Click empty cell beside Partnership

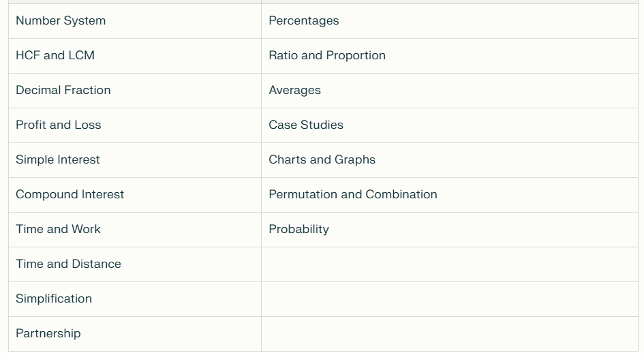click(450, 334)
